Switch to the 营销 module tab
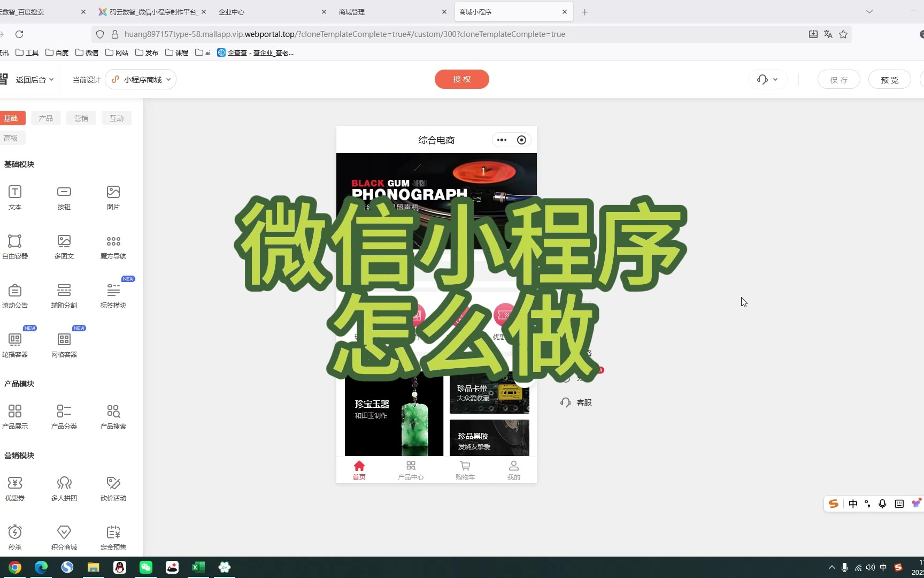 tap(81, 118)
